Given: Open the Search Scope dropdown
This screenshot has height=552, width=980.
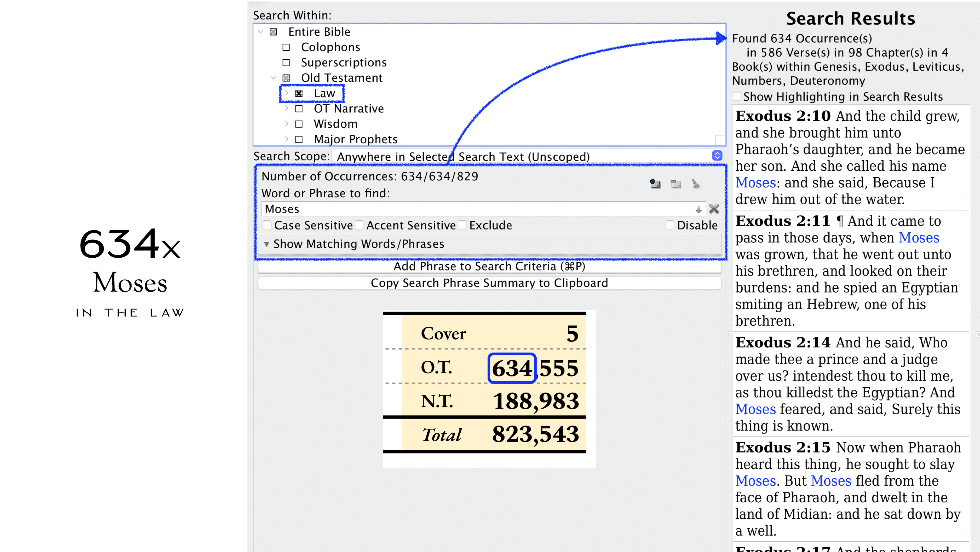Looking at the screenshot, I should (x=717, y=156).
